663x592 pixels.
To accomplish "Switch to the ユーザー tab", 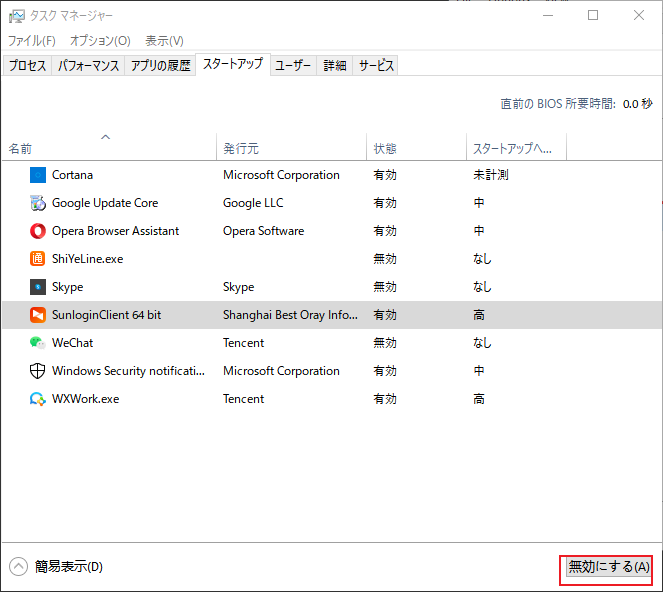I will [293, 66].
